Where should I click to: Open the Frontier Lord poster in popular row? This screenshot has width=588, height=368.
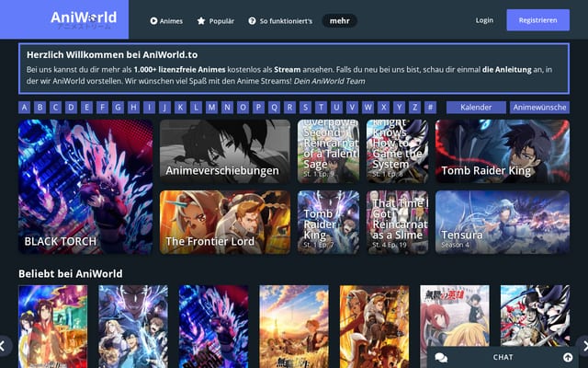(374, 327)
